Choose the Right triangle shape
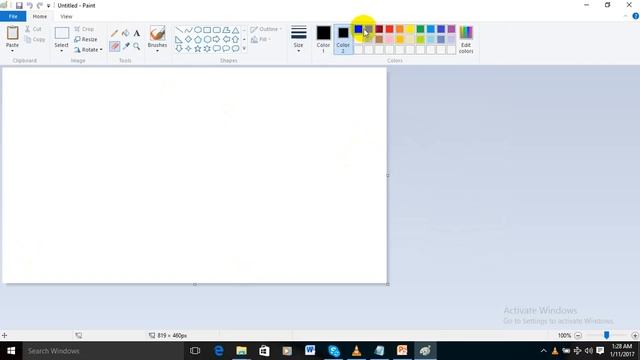 (179, 40)
